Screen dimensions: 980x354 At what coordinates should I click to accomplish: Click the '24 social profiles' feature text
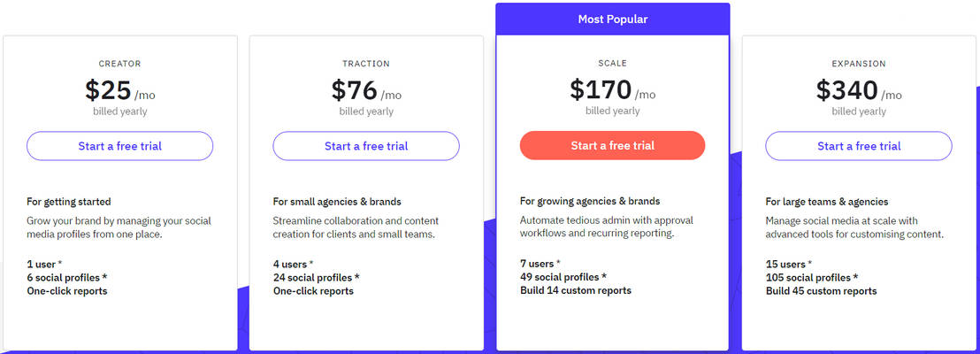(x=316, y=277)
